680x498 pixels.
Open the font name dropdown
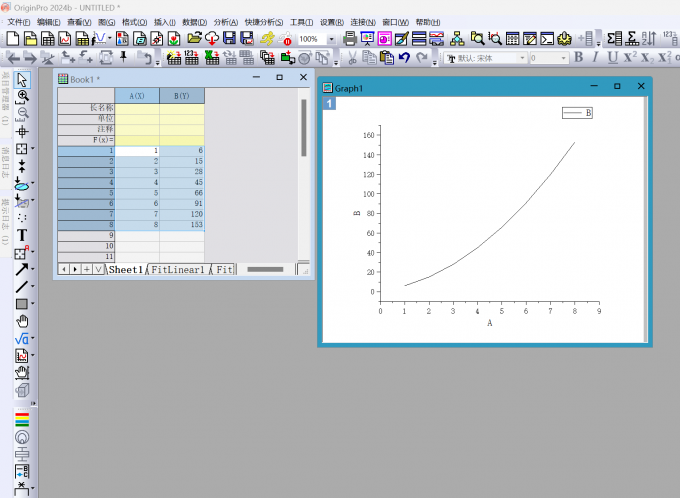pyautogui.click(x=522, y=58)
